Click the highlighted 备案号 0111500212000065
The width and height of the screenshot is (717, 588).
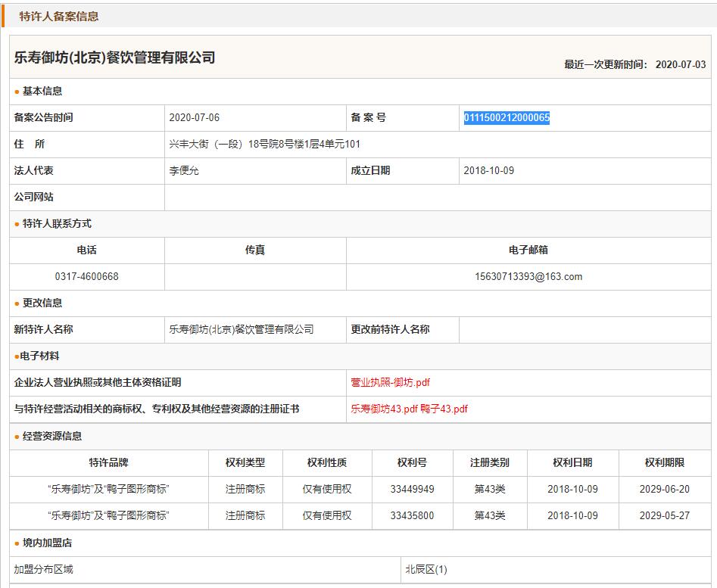[x=507, y=118]
